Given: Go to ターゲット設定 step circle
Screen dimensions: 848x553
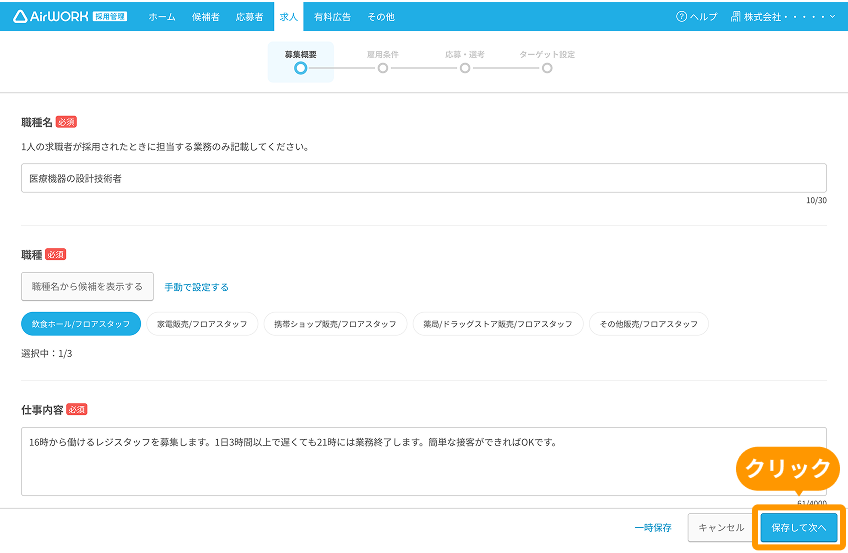Looking at the screenshot, I should (547, 69).
